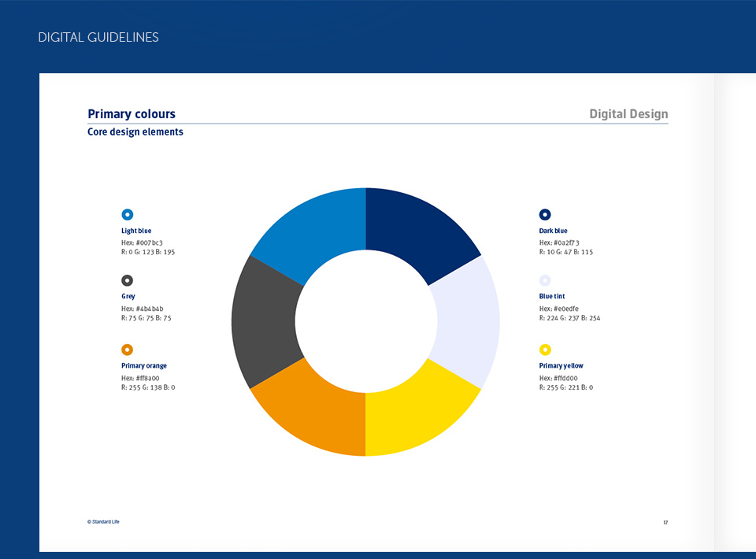Click the Light blue circle icon
Image resolution: width=756 pixels, height=559 pixels.
128,214
